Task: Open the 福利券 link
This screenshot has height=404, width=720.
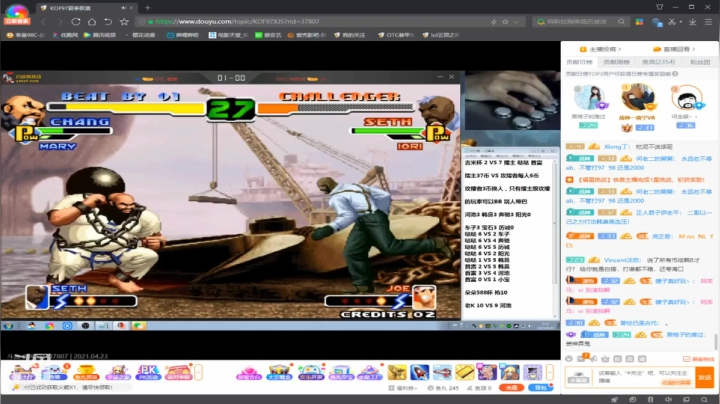Action: [x=403, y=388]
